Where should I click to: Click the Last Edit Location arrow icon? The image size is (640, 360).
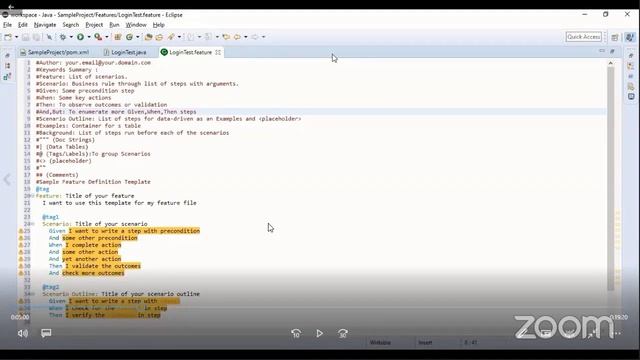tap(226, 37)
